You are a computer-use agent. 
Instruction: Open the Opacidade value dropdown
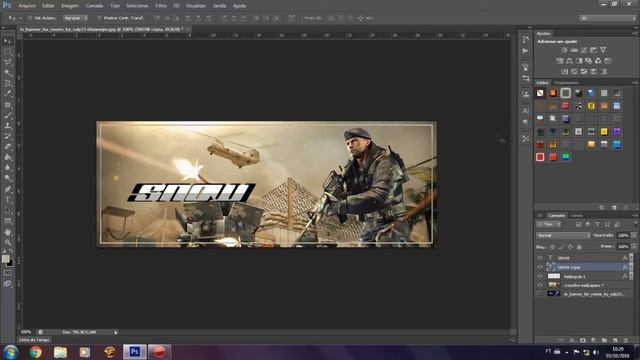(x=633, y=236)
